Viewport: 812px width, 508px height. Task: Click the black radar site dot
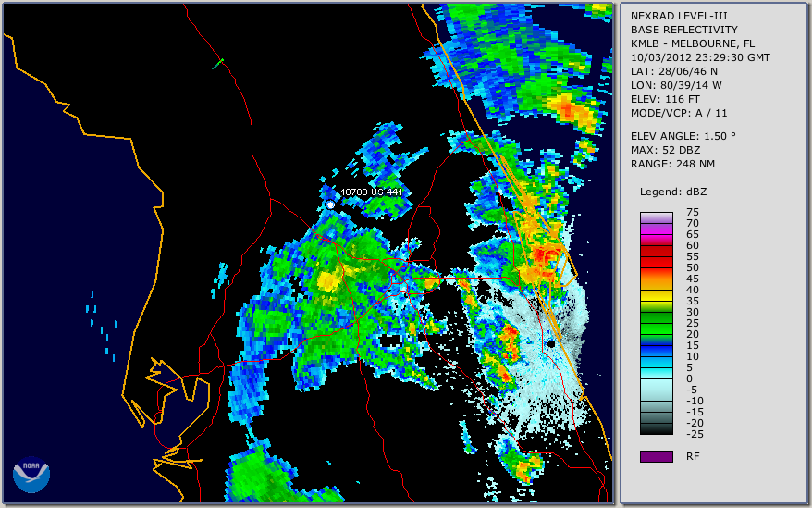551,343
